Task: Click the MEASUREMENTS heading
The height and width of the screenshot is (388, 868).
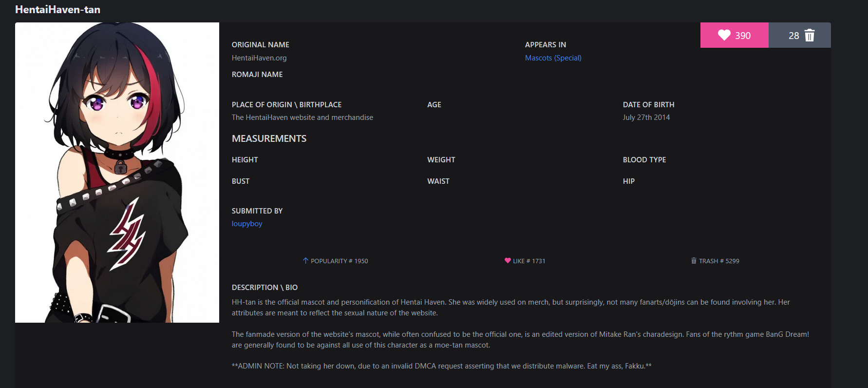Action: [269, 138]
